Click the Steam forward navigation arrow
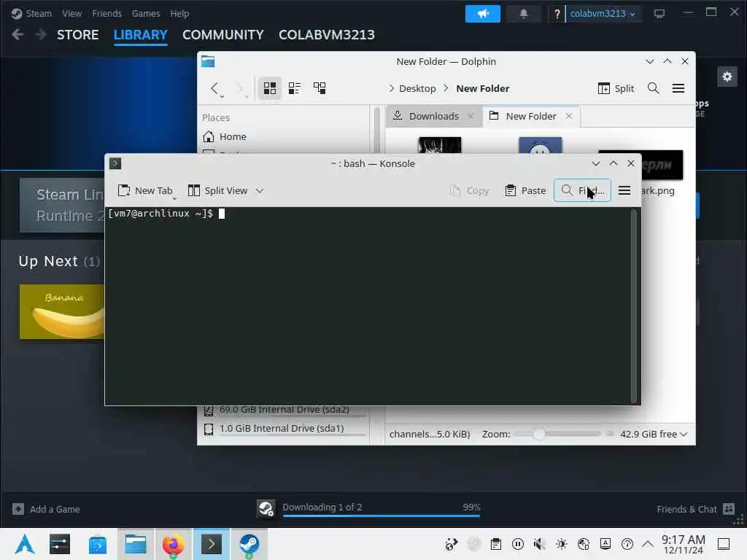 point(41,34)
